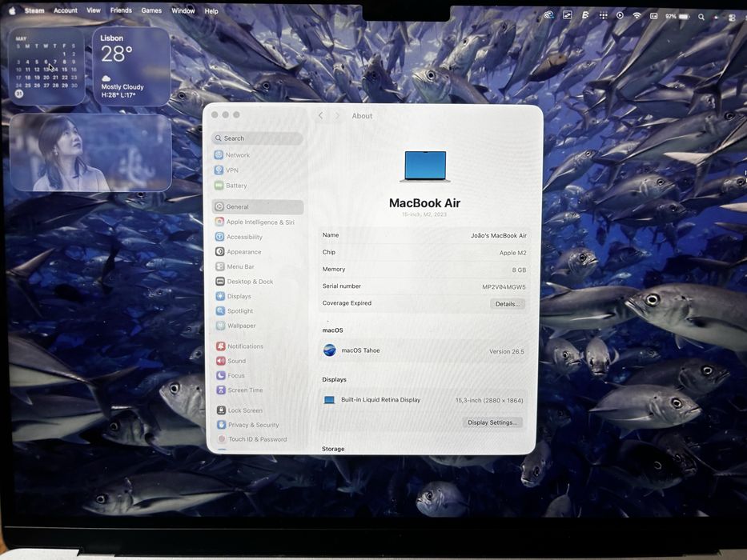The image size is (747, 560).
Task: Click the Apple M2 chip value
Action: coord(512,253)
